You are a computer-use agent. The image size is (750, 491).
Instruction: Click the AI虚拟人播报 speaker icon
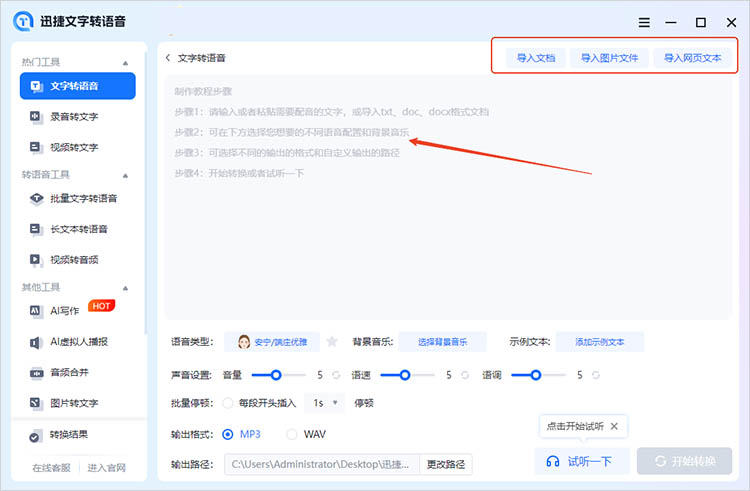36,342
